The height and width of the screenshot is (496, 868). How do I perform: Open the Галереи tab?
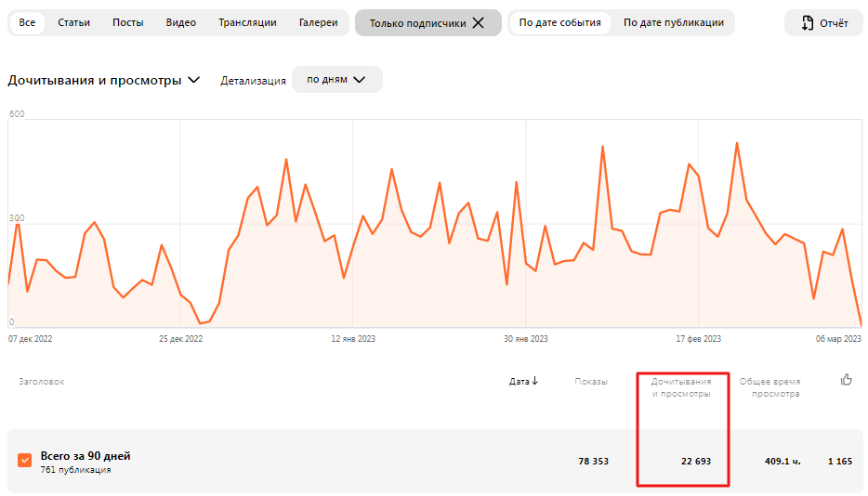tap(319, 22)
